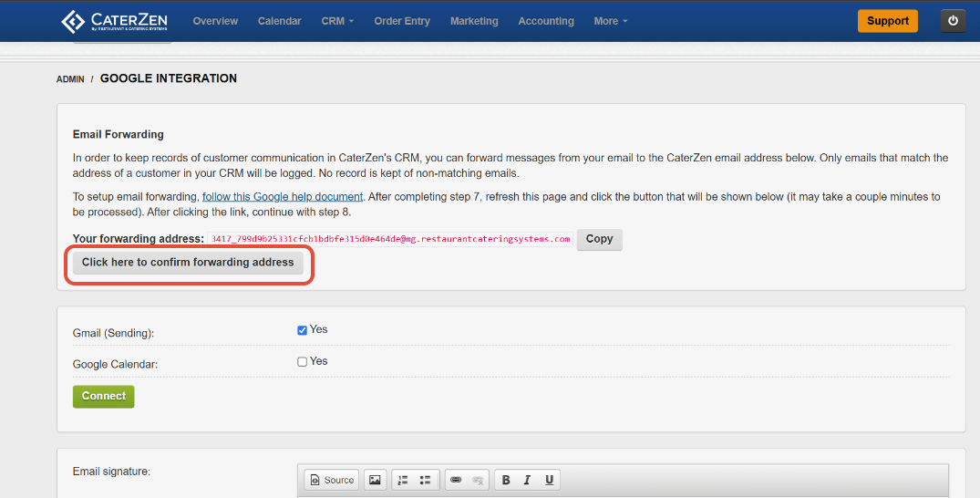Click the Email signature label
980x498 pixels.
tap(111, 472)
